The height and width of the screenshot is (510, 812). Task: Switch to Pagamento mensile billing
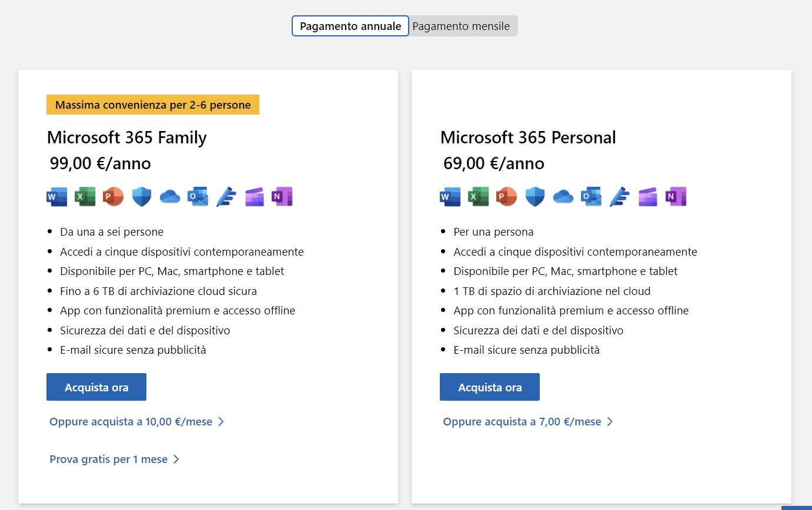click(x=462, y=26)
